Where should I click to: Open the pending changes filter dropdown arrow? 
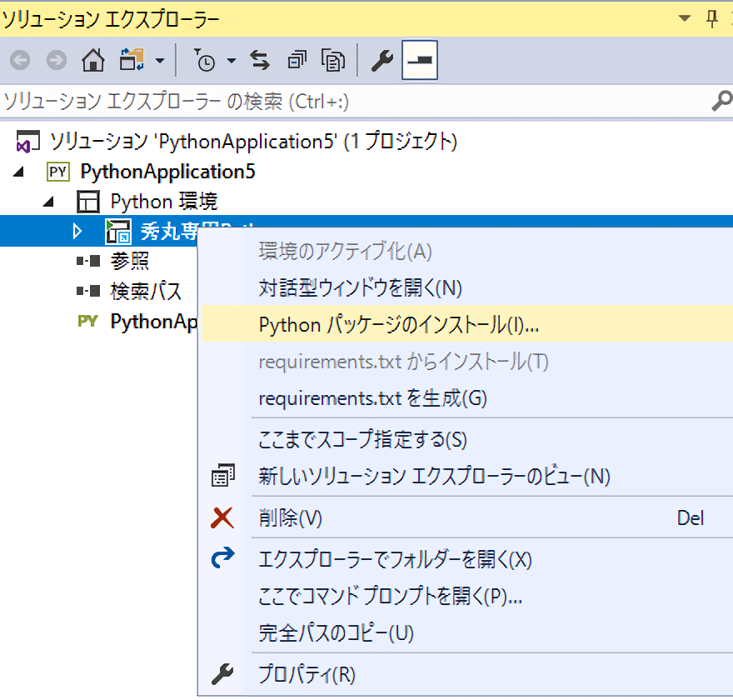click(232, 61)
